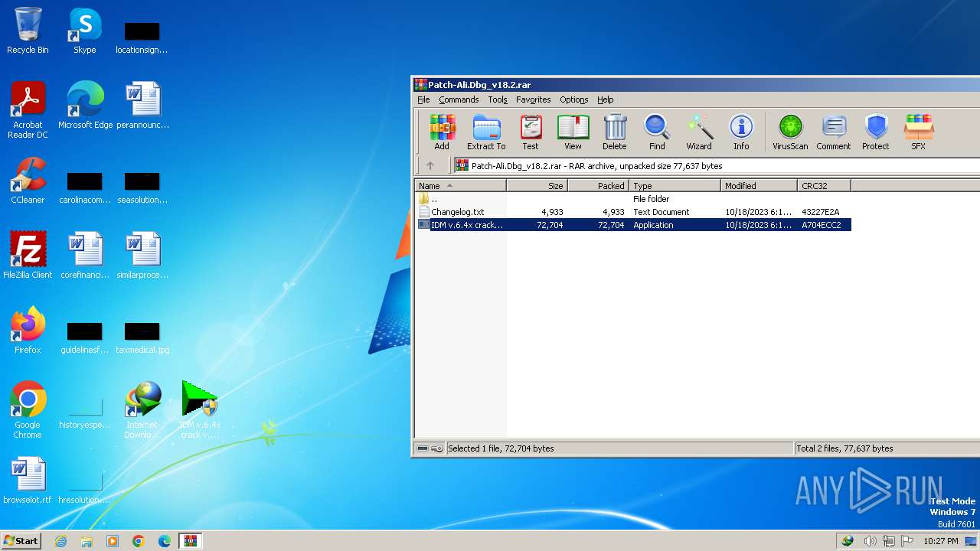
Task: Select the CCleaner desktop shortcut
Action: point(28,181)
